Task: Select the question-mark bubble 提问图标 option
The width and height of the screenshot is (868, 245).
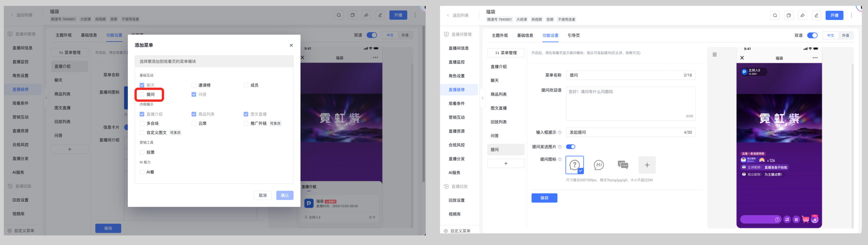Action: point(575,165)
